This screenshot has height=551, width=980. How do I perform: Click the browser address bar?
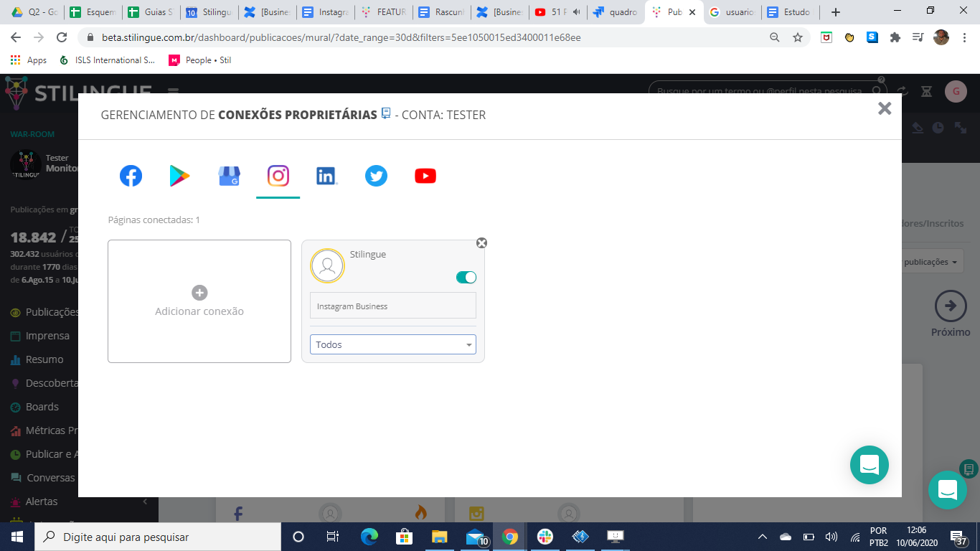click(x=430, y=37)
